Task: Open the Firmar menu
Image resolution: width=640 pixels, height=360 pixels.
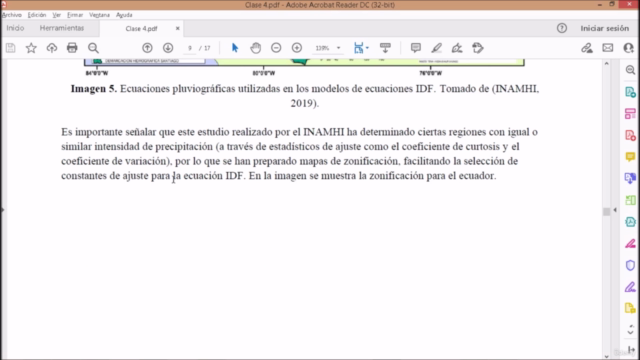Action: point(75,15)
